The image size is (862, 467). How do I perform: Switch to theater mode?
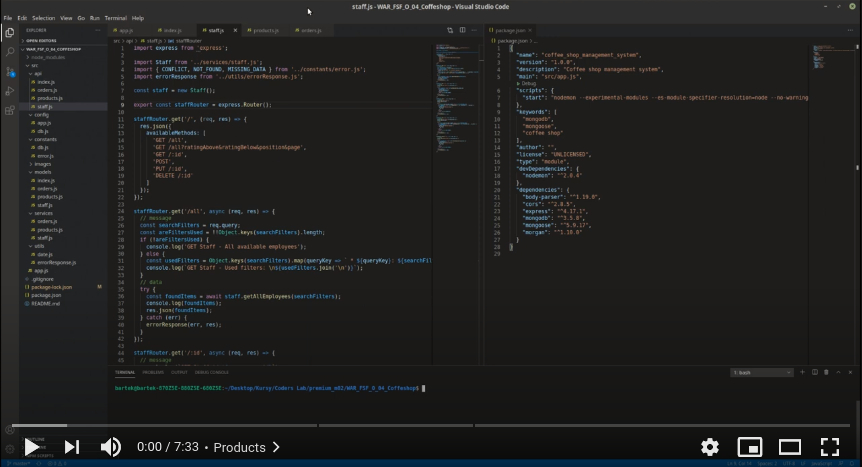pos(790,447)
